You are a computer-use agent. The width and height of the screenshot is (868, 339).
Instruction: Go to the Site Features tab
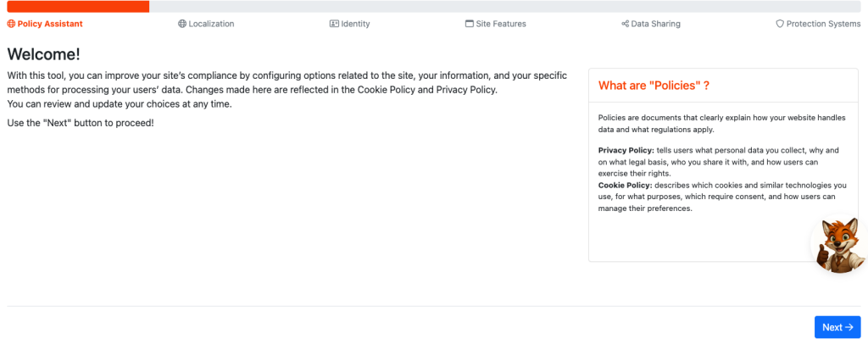click(501, 24)
